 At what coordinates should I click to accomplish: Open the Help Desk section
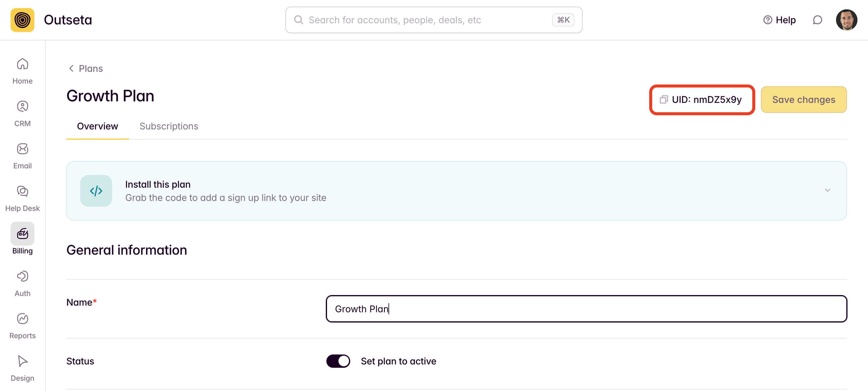tap(22, 192)
